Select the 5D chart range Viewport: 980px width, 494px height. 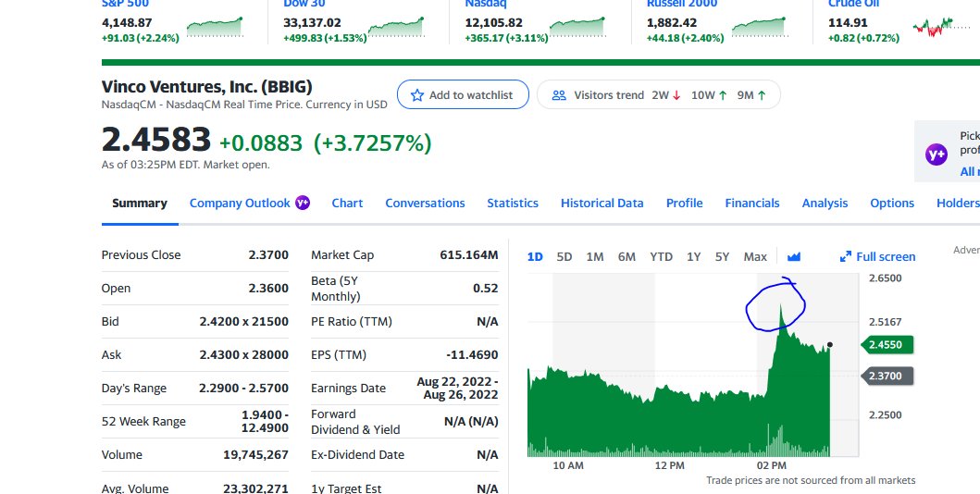click(x=564, y=256)
